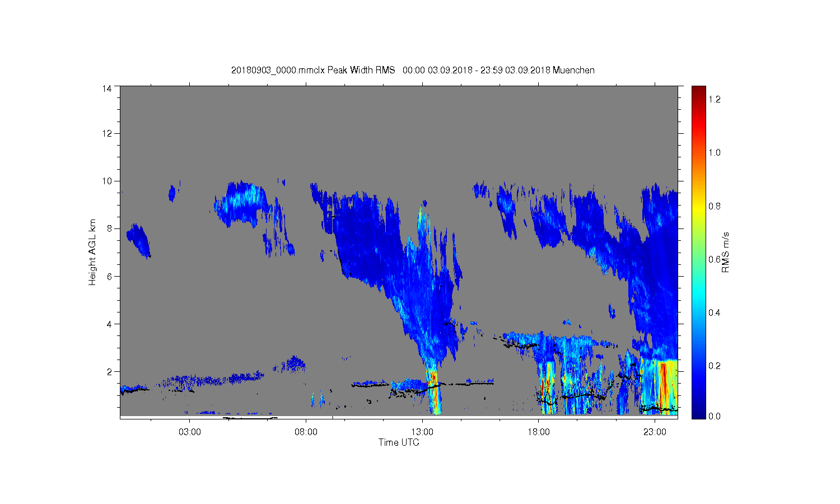Viewport: 840px width, 504px height.
Task: Click the 18:00 time tick label
Action: pos(539,432)
